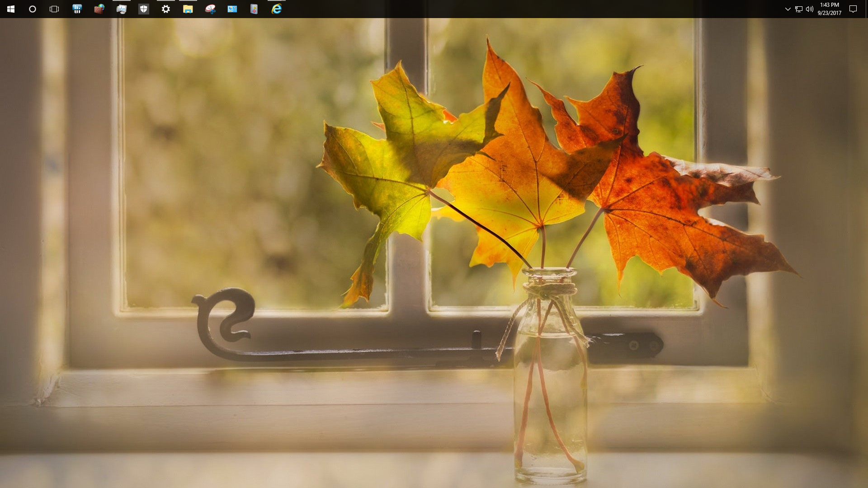Click the Cortana search circle
This screenshot has width=868, height=488.
click(33, 9)
